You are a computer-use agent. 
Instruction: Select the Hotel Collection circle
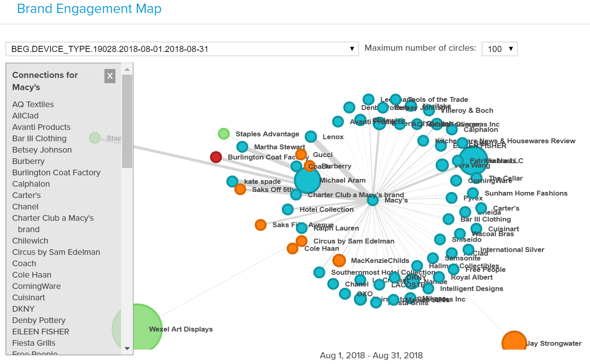coord(287,209)
